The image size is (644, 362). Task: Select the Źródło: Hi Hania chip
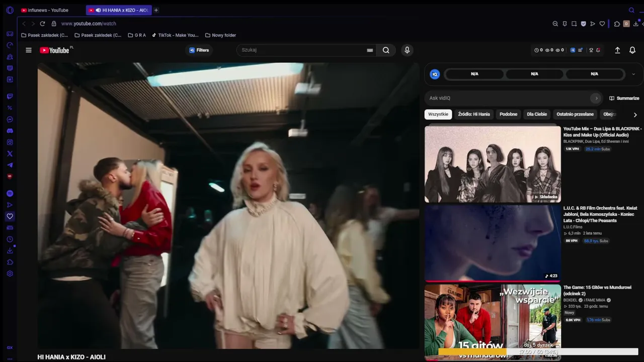tap(474, 114)
